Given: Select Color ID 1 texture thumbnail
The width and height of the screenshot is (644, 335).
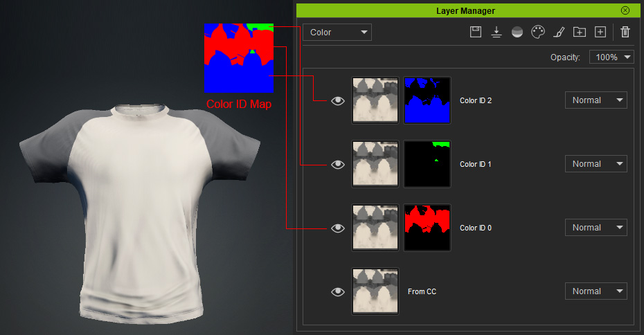Looking at the screenshot, I should click(375, 164).
